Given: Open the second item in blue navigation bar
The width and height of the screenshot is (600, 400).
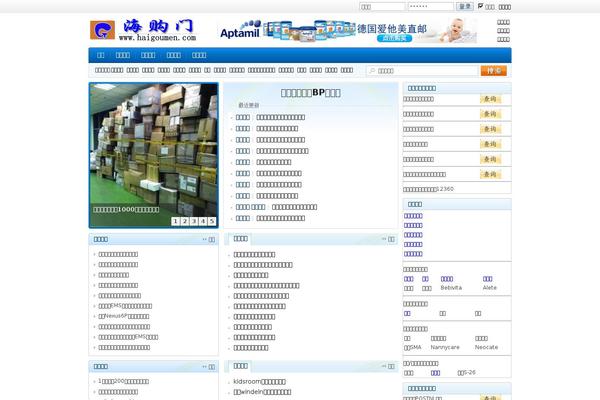Looking at the screenshot, I should point(123,55).
